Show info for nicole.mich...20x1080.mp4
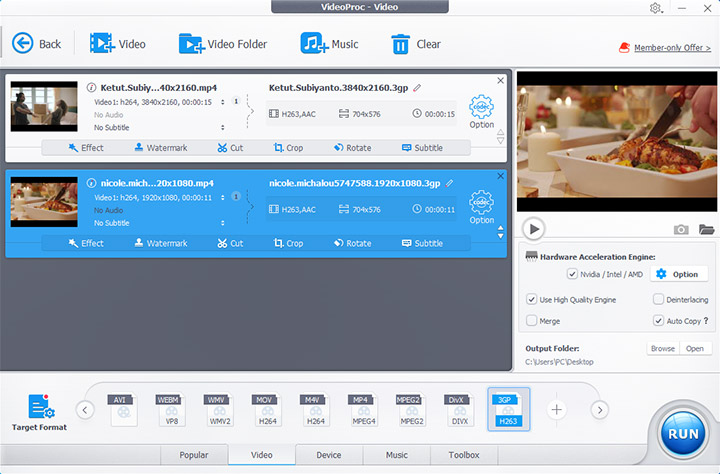The image size is (720, 474). coord(91,183)
